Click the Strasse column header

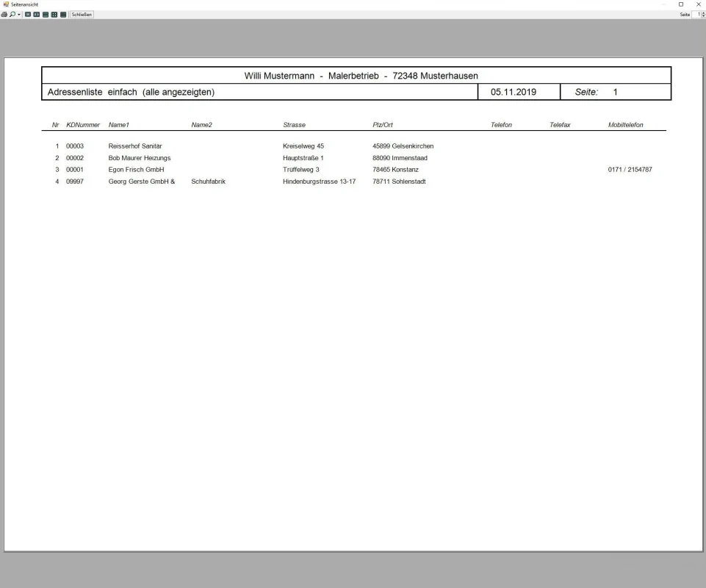click(294, 125)
